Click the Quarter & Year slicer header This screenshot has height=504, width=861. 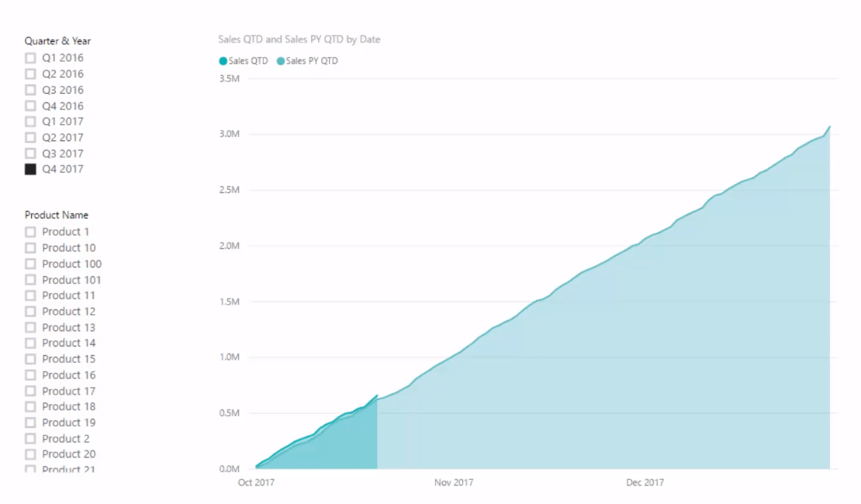point(57,41)
